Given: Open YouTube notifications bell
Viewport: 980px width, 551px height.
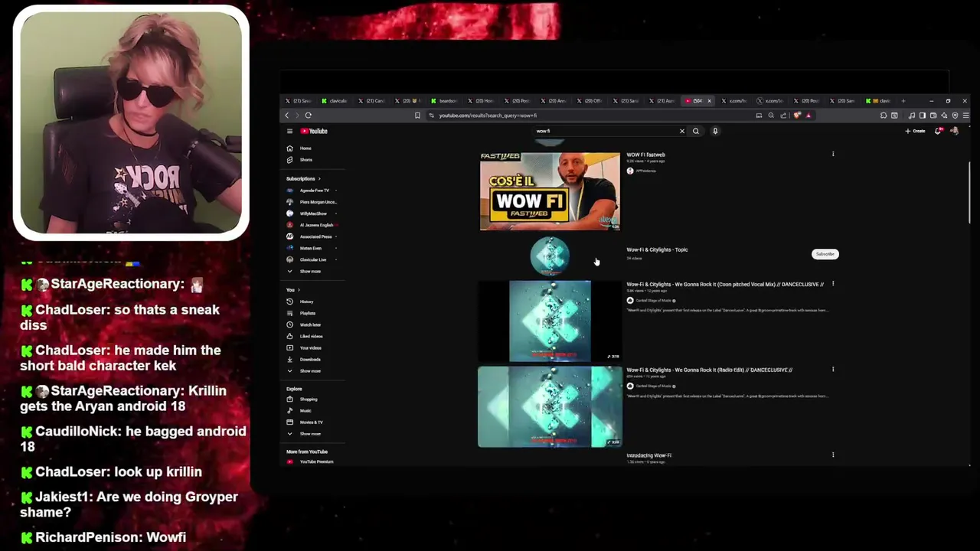Looking at the screenshot, I should (939, 131).
